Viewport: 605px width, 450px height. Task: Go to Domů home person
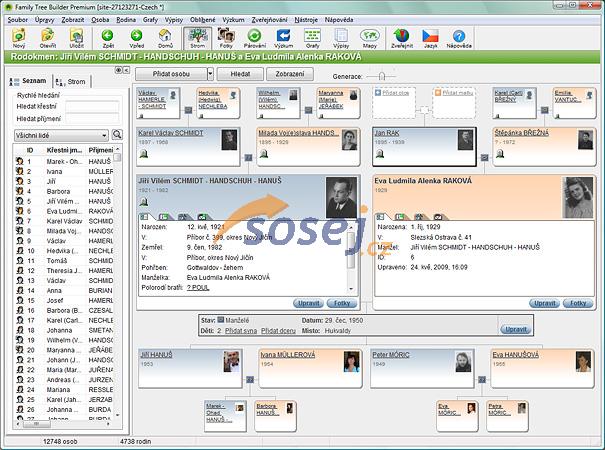coord(166,39)
